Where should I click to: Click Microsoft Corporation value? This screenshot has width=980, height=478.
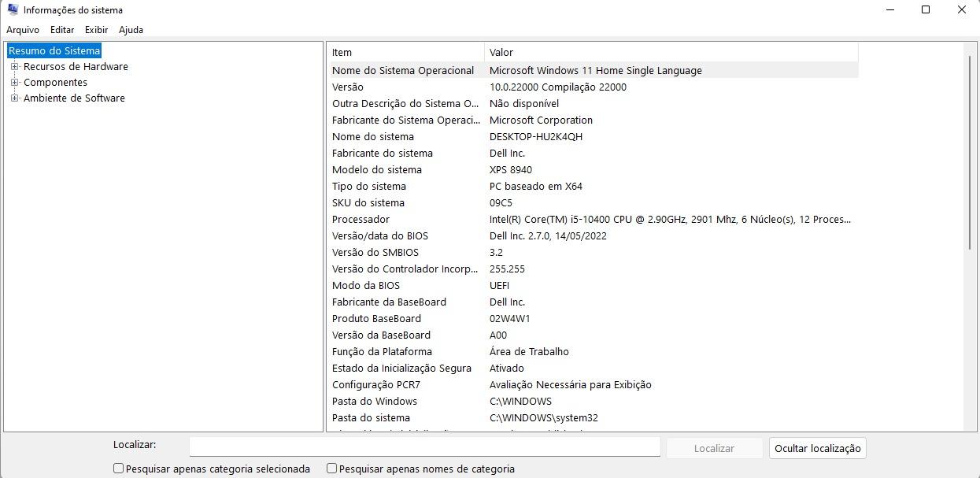(x=541, y=120)
